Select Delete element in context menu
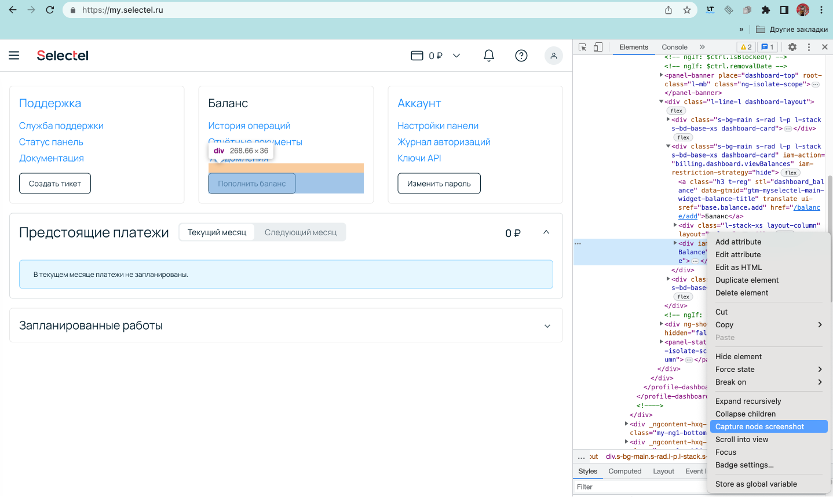The width and height of the screenshot is (833, 504). coord(741,293)
